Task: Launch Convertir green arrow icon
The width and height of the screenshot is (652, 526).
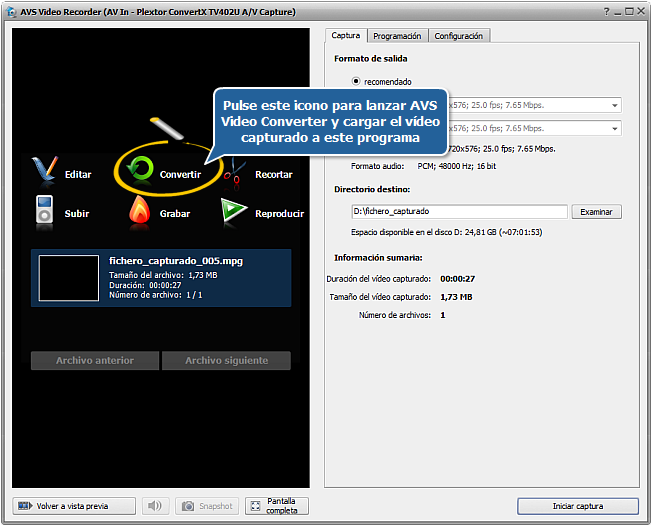Action: pyautogui.click(x=140, y=168)
